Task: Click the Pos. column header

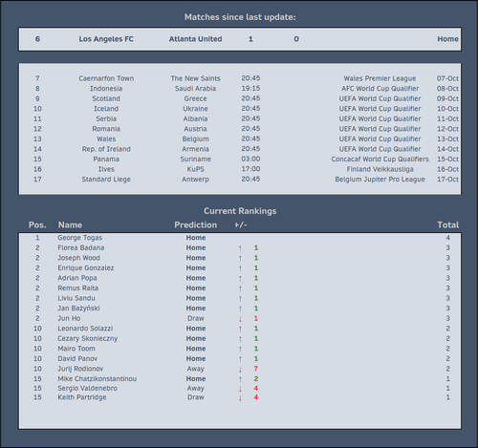Action: click(x=37, y=224)
